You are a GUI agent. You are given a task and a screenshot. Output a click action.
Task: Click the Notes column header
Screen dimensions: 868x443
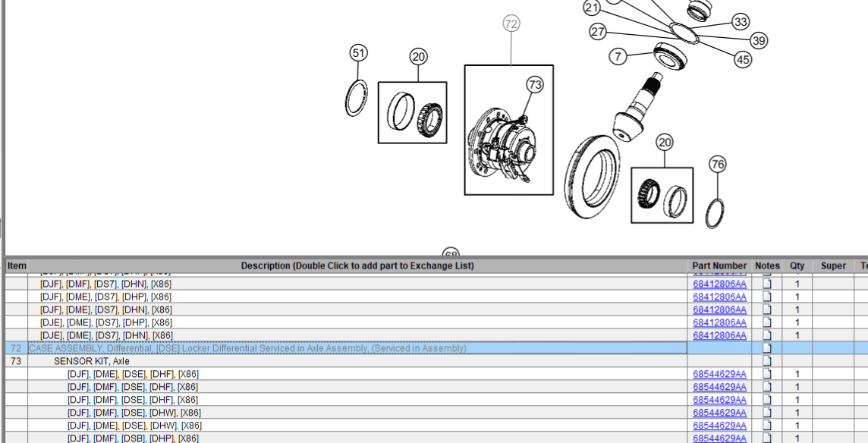click(x=766, y=265)
